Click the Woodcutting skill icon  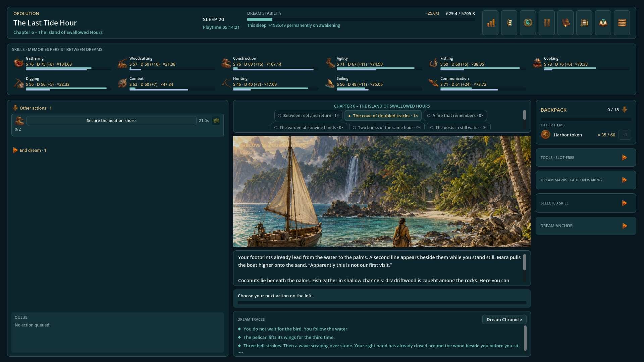[122, 63]
